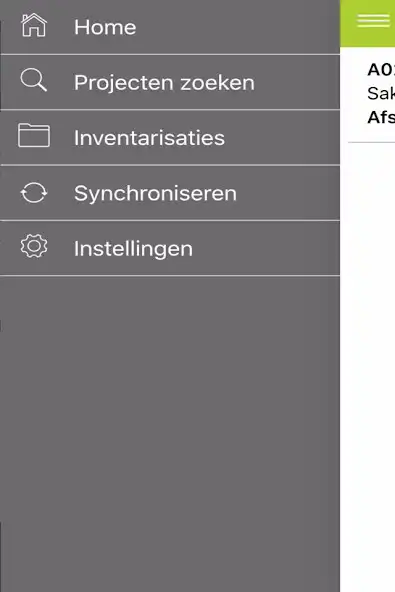Tap the Synchroniseren circular arrows icon
The image size is (395, 592).
tap(34, 193)
